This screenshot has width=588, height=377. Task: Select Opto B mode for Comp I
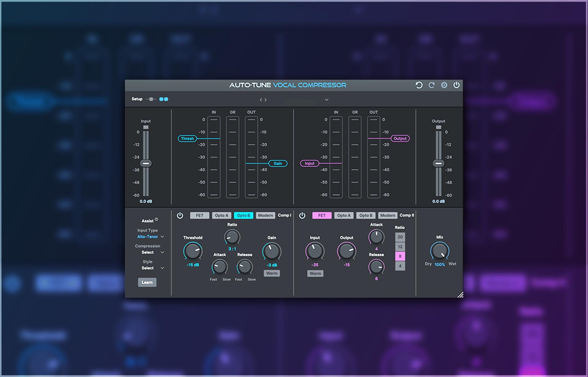click(x=243, y=215)
